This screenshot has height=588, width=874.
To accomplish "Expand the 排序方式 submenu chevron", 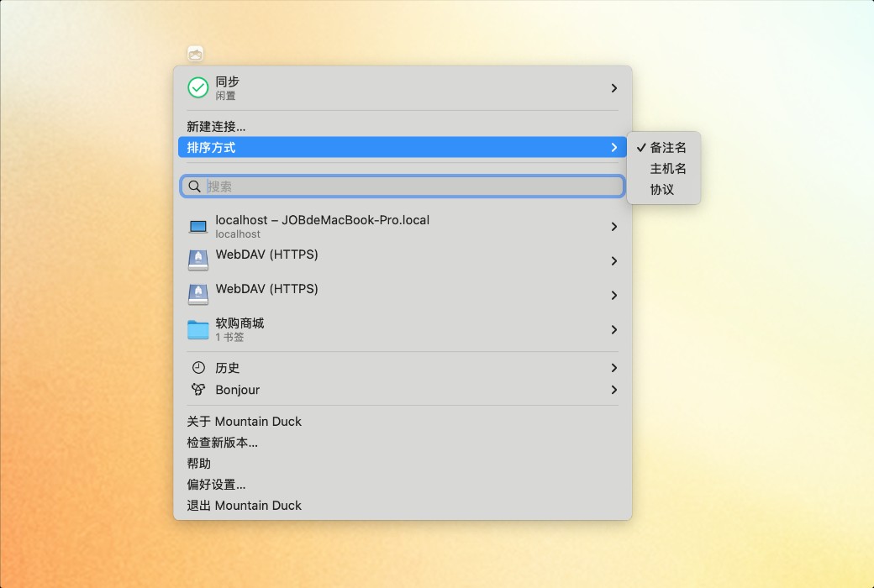I will tap(613, 148).
